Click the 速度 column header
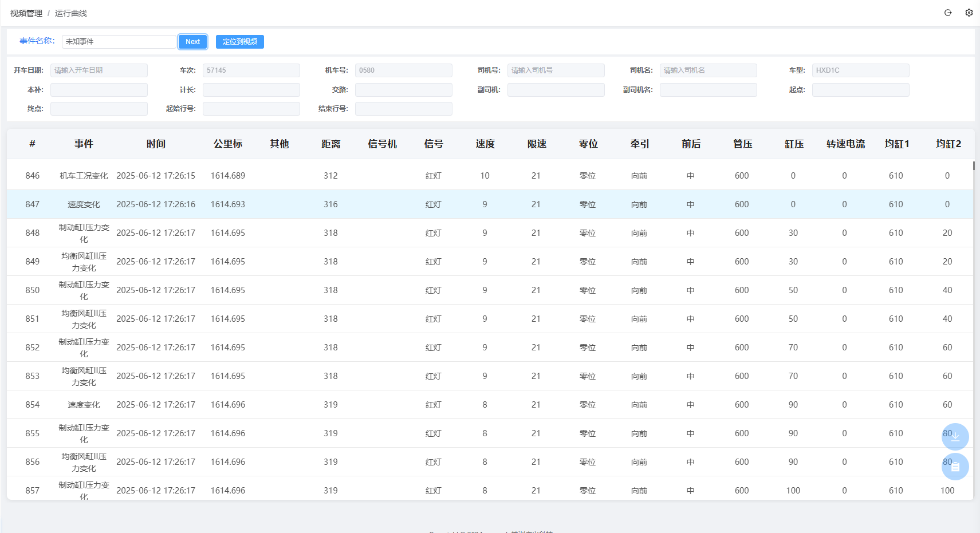Screen dimensions: 980x533 click(485, 144)
